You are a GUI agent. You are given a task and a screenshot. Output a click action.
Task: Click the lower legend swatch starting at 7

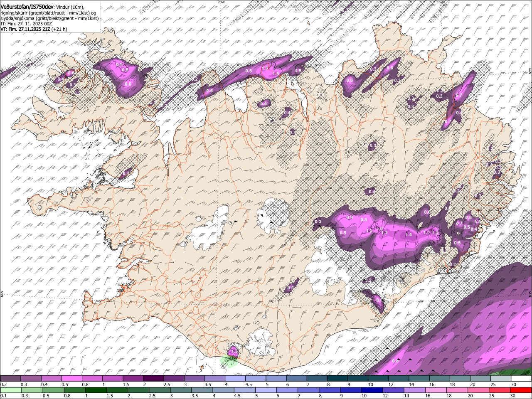coord(308,390)
